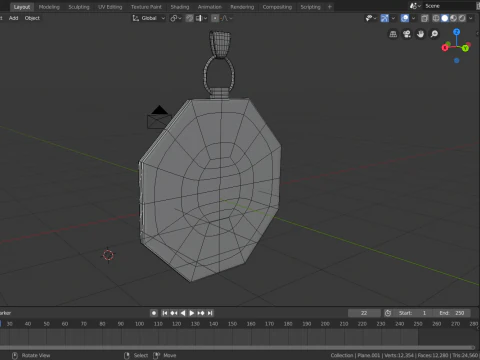The width and height of the screenshot is (480, 360).
Task: Click the zoom view magnifier icon
Action: point(434,34)
